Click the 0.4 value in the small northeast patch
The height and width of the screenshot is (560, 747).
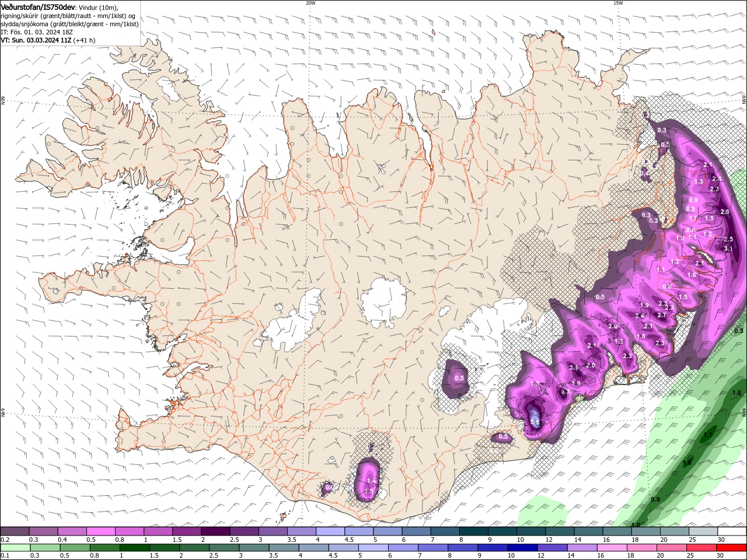(645, 174)
